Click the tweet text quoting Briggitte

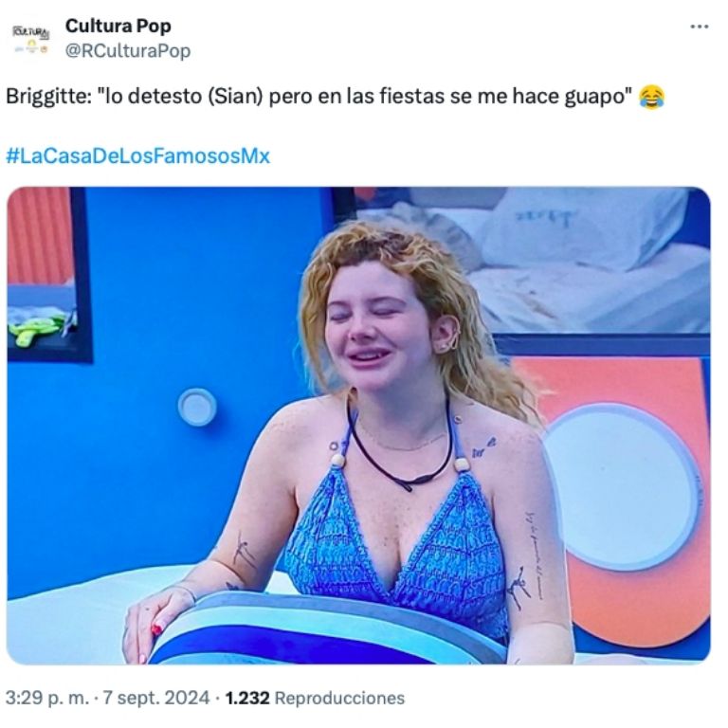coord(318,97)
